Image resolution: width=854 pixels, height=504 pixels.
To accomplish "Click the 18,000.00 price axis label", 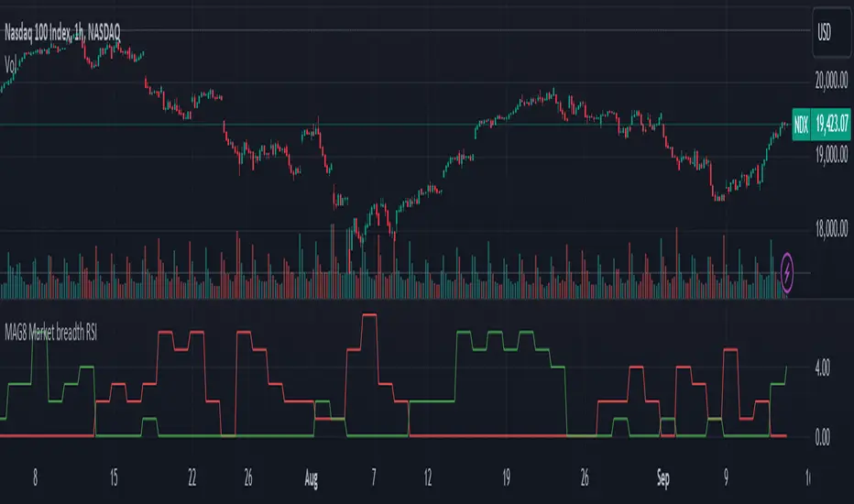I will click(x=831, y=229).
